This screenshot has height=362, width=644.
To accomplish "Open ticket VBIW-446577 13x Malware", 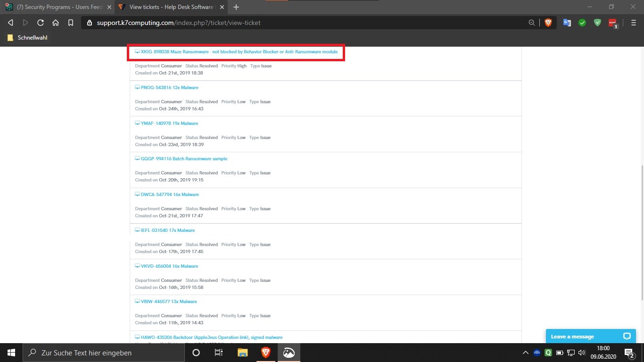I will [x=169, y=302].
